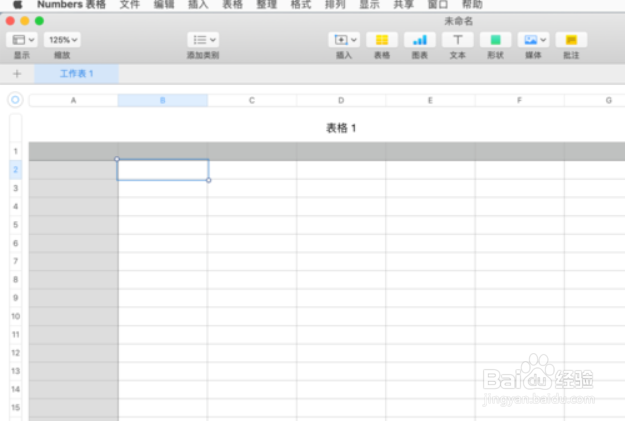The height and width of the screenshot is (421, 630).
Task: Click the 表格 1 table title
Action: click(x=341, y=128)
